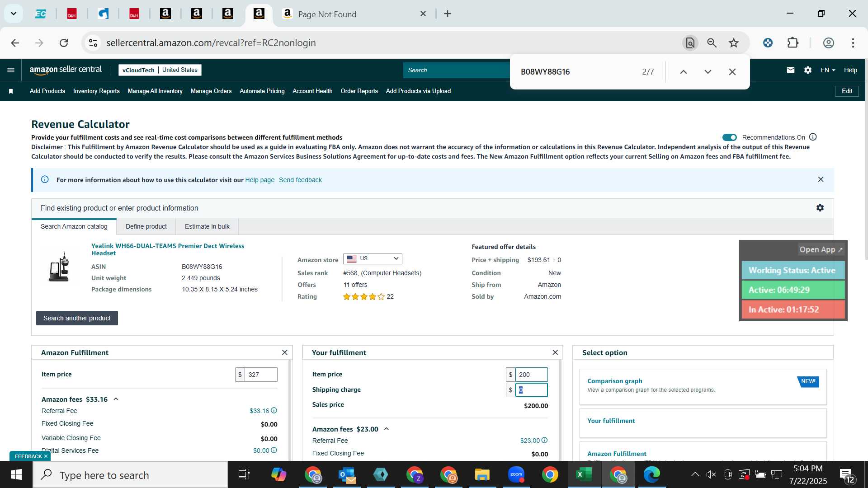Open the EN language dropdown
The width and height of the screenshot is (868, 488).
point(828,70)
